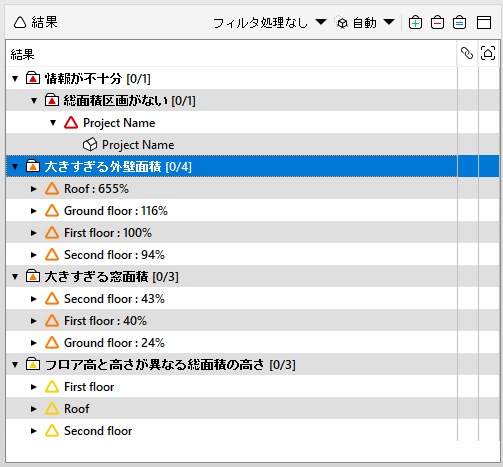The width and height of the screenshot is (503, 467).
Task: Click the expand all results icon
Action: (415, 23)
